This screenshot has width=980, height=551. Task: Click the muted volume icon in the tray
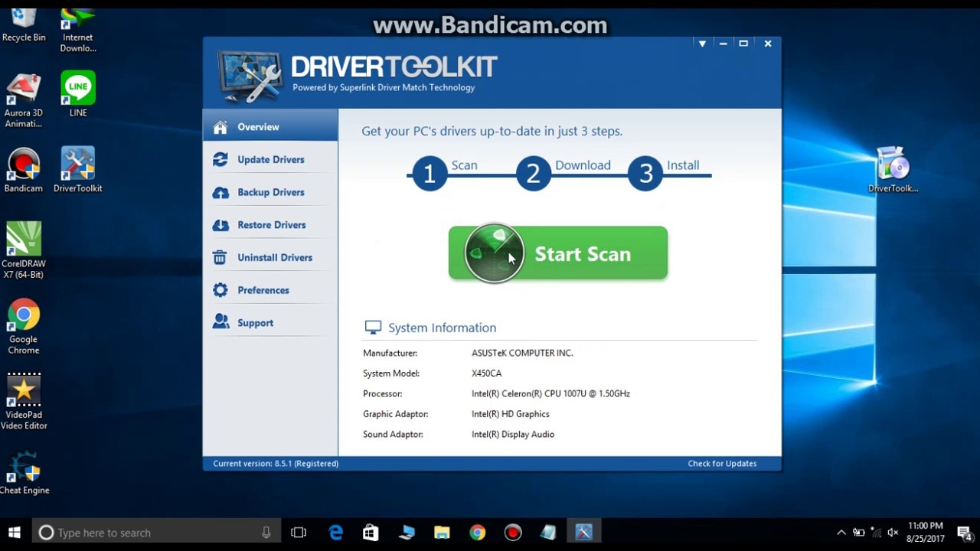pyautogui.click(x=893, y=533)
